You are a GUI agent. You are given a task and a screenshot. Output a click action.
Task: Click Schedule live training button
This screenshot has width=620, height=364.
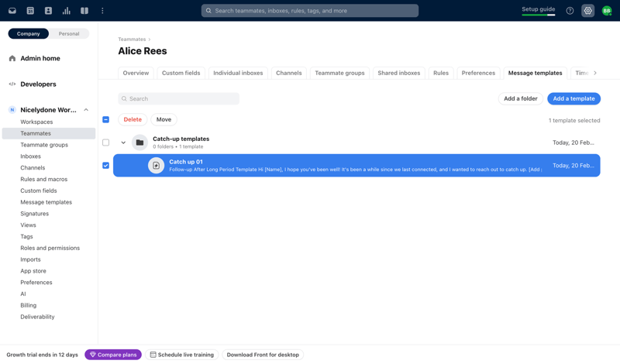182,355
